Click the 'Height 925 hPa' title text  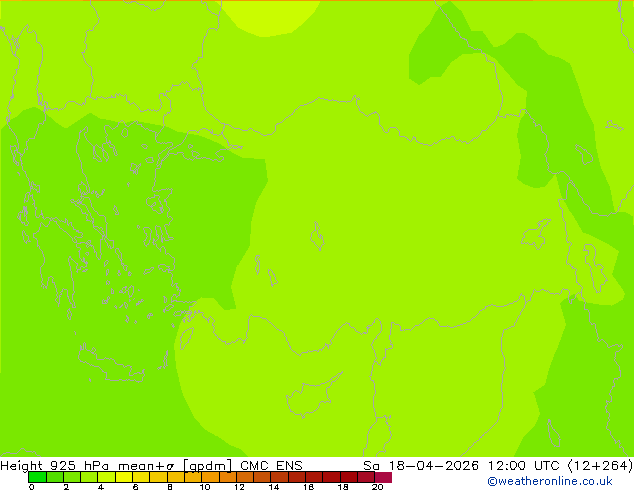click(x=55, y=466)
